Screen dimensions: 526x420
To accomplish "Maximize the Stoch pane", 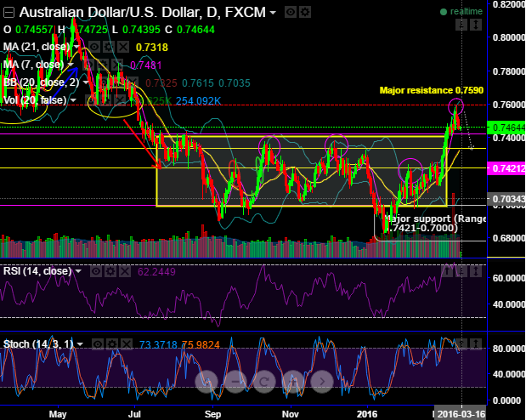I will [476, 344].
